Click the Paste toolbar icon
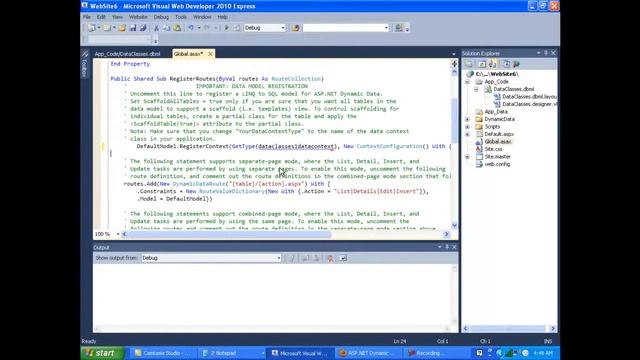Screen dimensions: 640x360 click(x=177, y=28)
